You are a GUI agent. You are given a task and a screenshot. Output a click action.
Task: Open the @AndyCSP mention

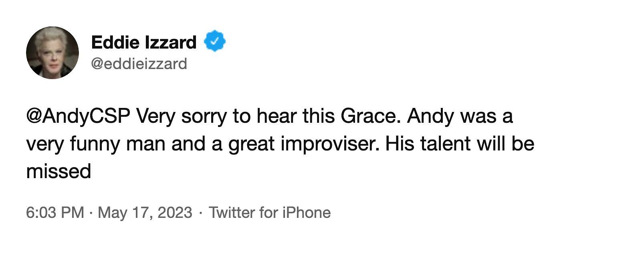78,116
